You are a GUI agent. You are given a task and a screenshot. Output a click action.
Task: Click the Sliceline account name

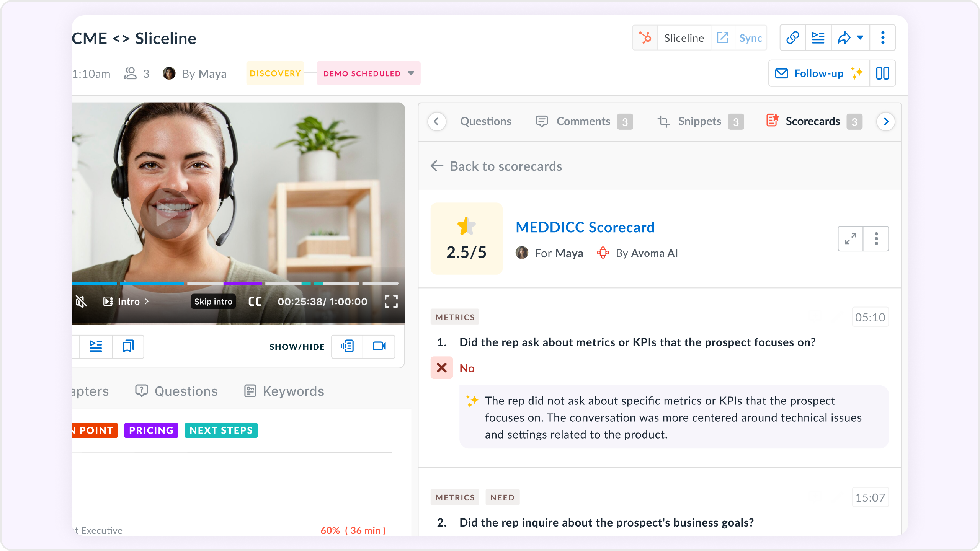[684, 38]
